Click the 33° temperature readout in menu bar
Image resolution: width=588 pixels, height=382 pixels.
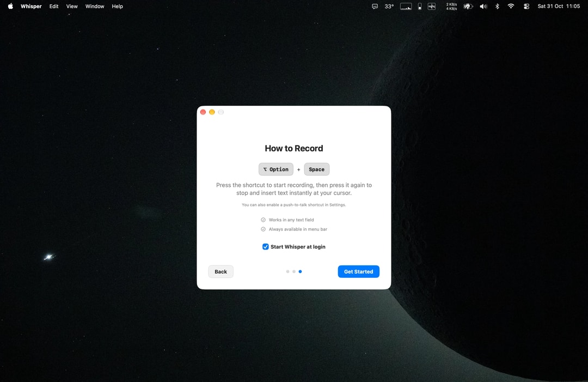point(389,7)
